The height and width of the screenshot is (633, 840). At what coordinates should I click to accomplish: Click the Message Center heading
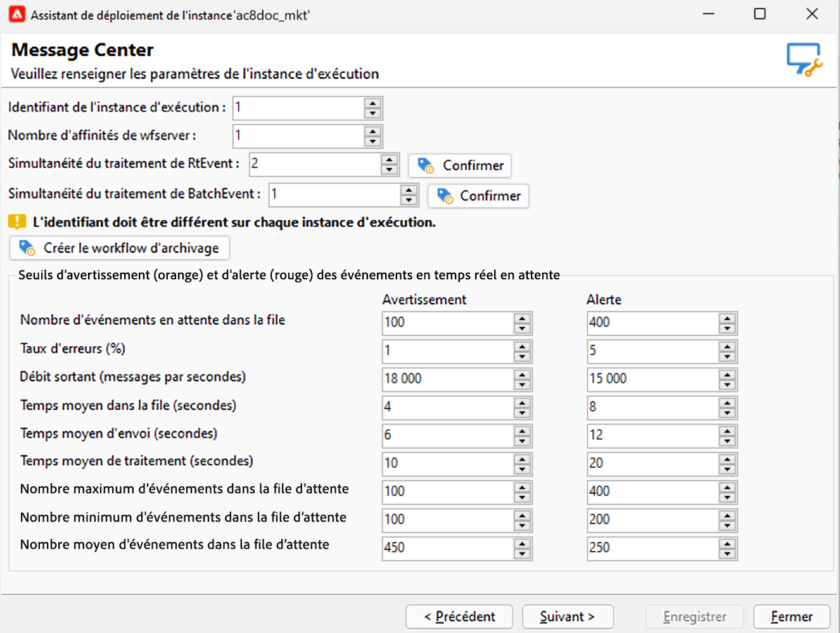tap(82, 50)
